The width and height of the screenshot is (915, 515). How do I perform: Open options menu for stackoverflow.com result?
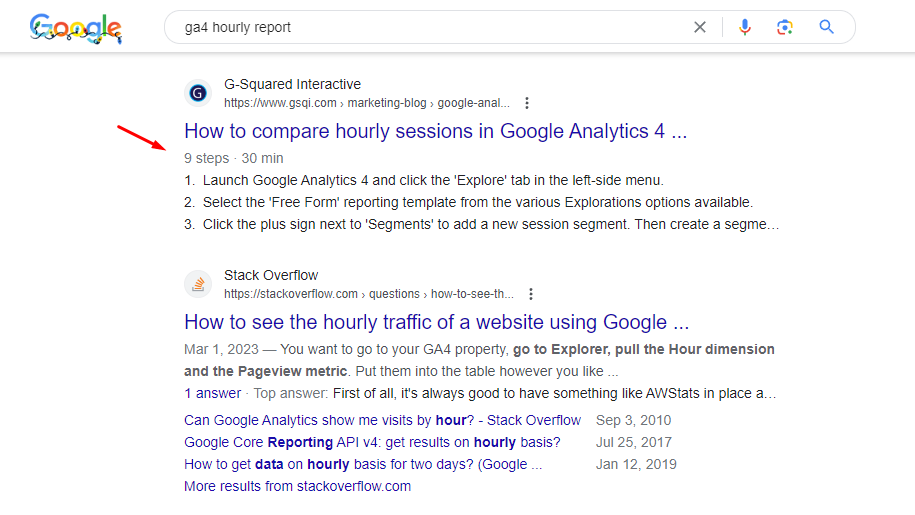click(531, 294)
